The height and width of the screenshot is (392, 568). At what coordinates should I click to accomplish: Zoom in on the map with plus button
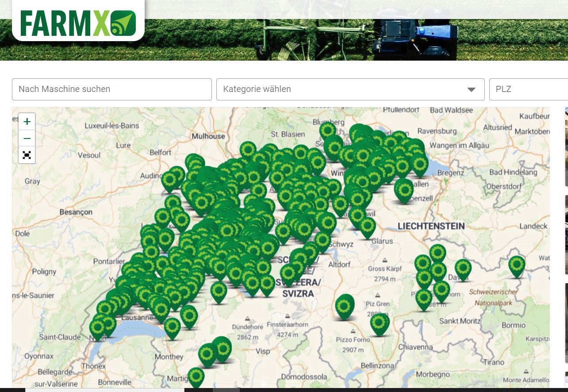tap(27, 122)
